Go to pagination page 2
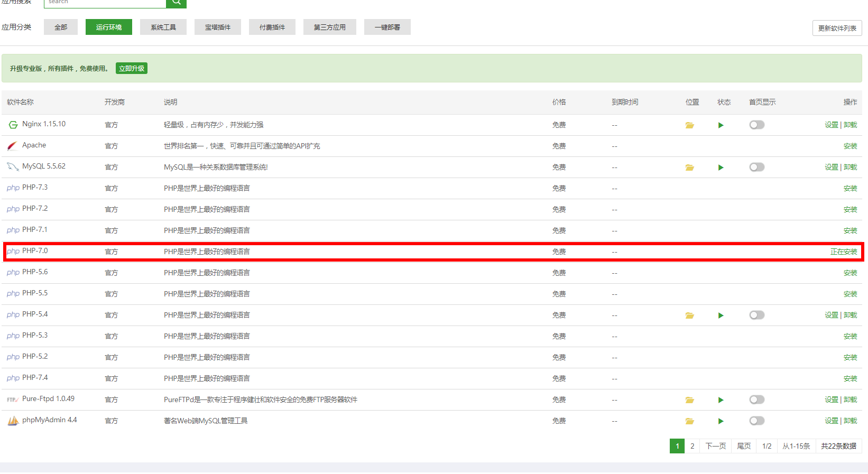This screenshot has height=474, width=868. (x=692, y=446)
